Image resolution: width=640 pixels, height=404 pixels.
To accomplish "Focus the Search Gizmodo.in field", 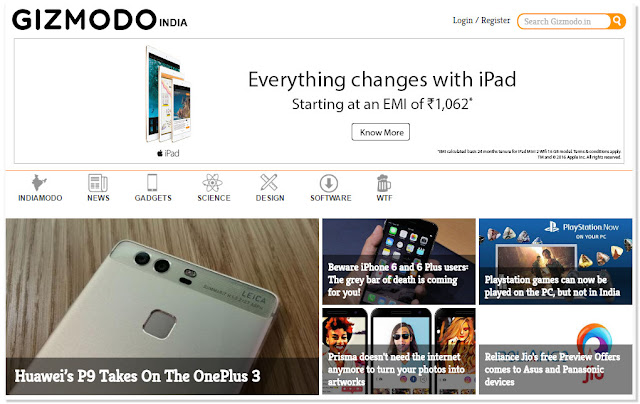I will (563, 21).
